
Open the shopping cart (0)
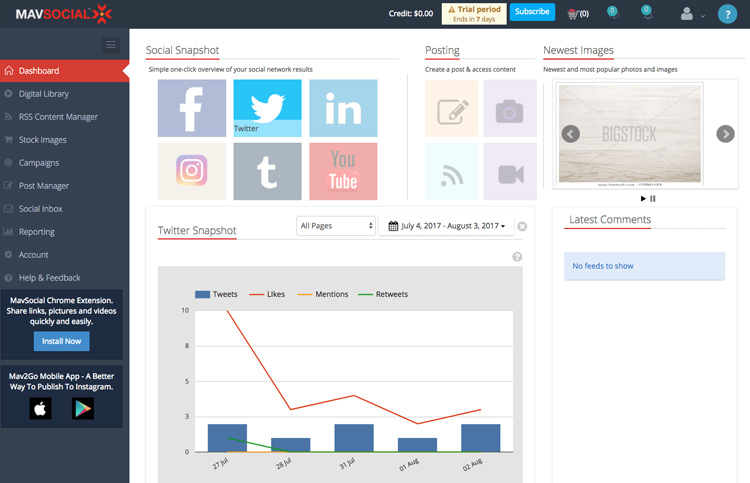(x=578, y=14)
